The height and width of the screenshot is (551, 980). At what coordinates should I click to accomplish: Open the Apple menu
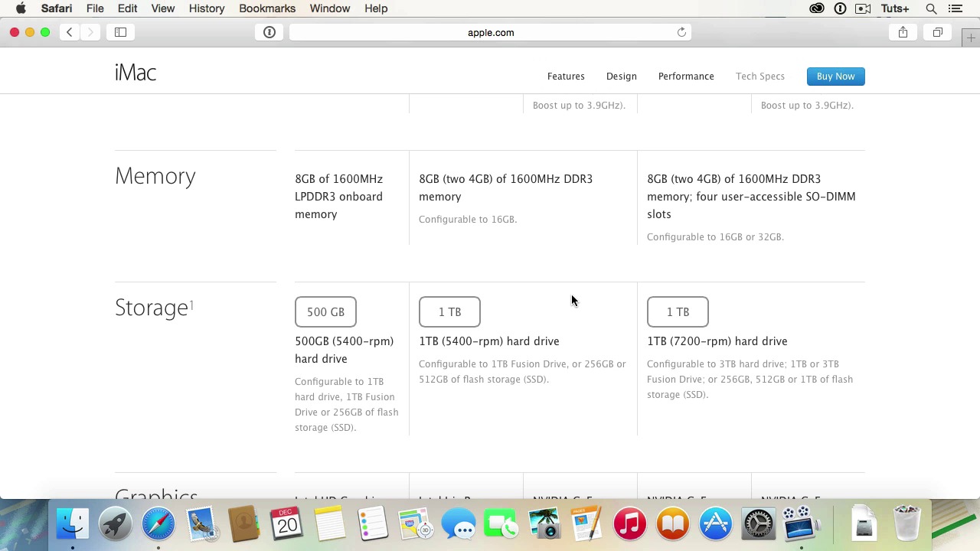(21, 8)
